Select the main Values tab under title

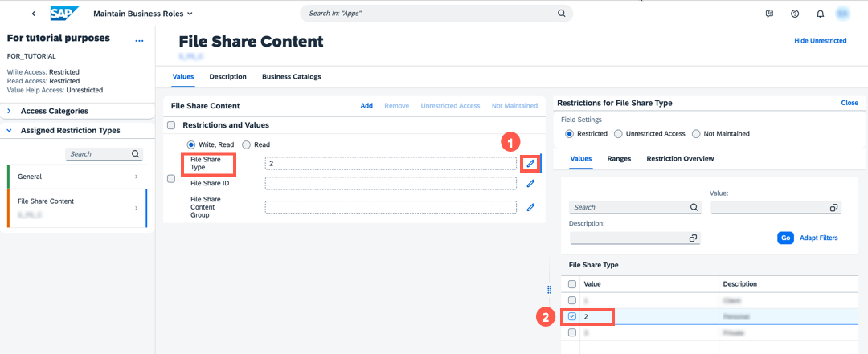[183, 77]
